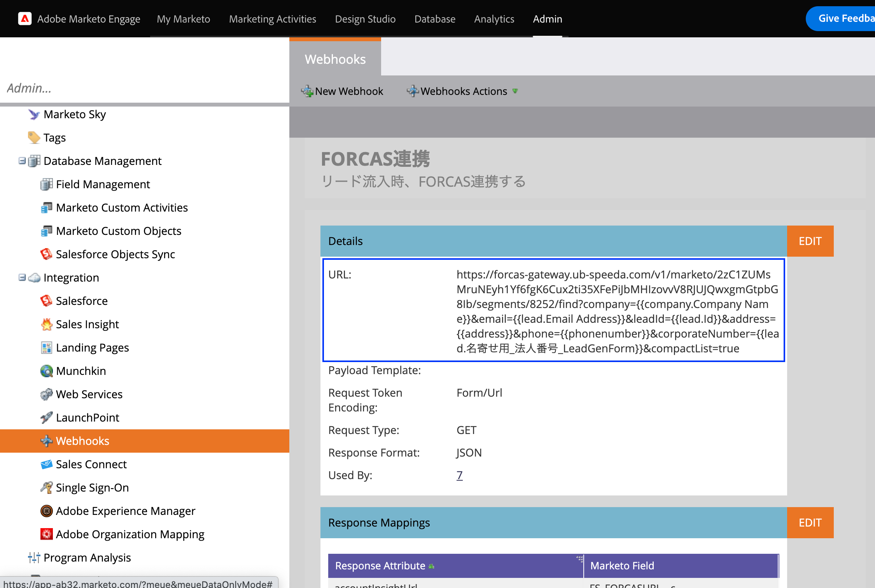The image size is (875, 588).
Task: Select the Webhooks tab
Action: tap(335, 59)
